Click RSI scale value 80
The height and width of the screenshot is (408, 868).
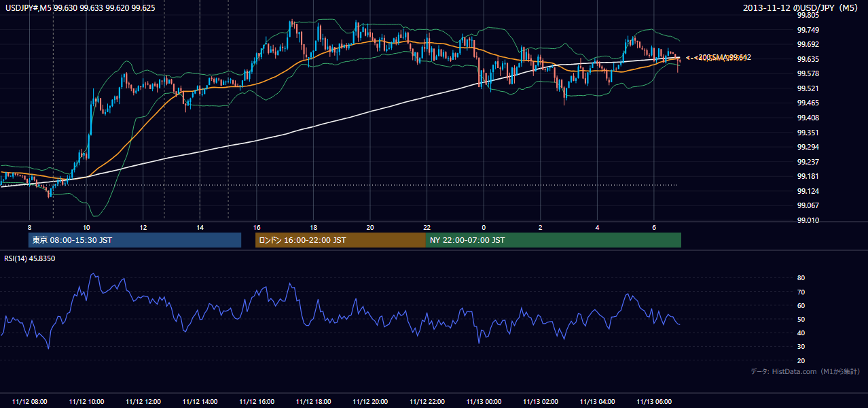coord(801,278)
